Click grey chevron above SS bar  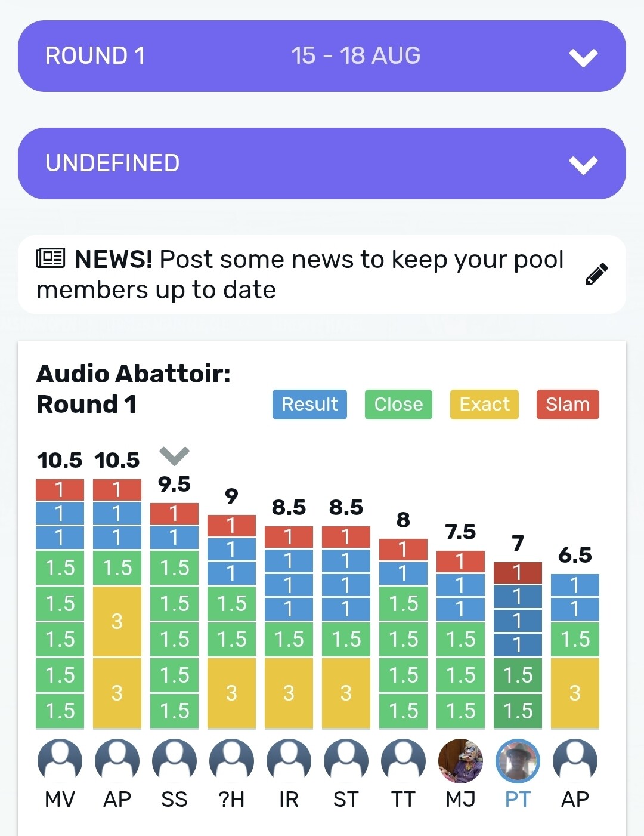(x=174, y=456)
